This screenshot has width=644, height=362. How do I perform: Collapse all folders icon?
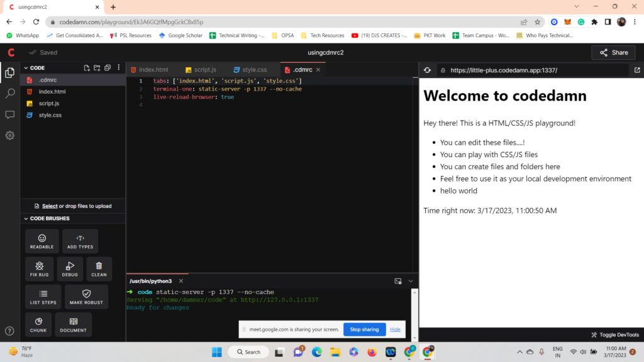[108, 68]
